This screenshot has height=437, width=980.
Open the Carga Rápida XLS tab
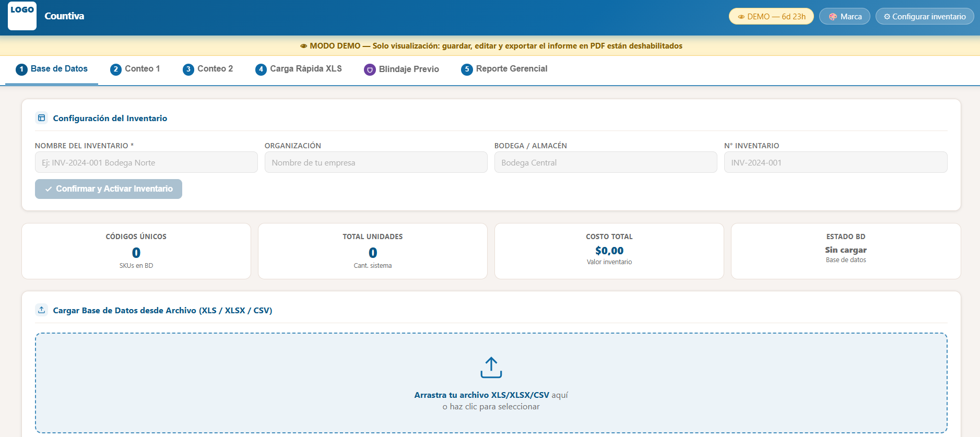(x=298, y=69)
